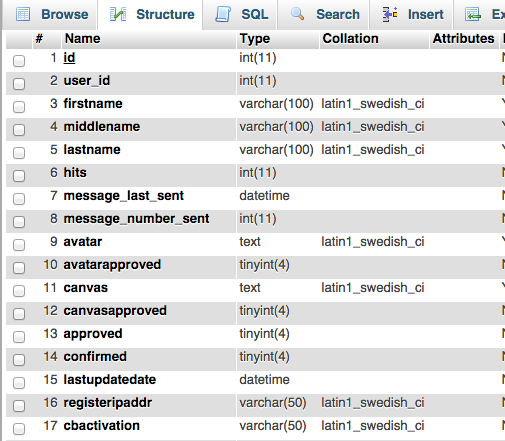Screen dimensions: 505x441
Task: Click the Structure tab icon
Action: point(118,14)
